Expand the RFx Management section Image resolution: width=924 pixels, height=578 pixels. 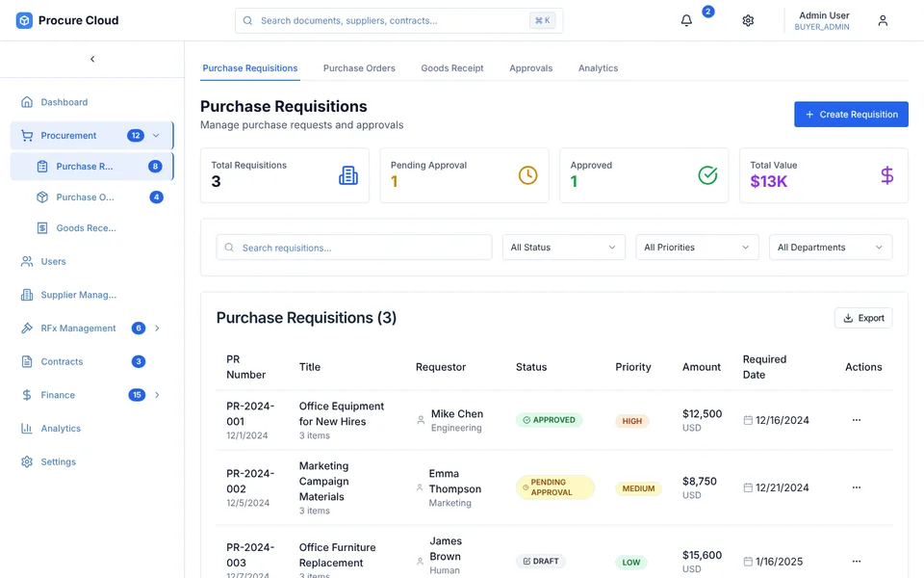click(x=157, y=328)
